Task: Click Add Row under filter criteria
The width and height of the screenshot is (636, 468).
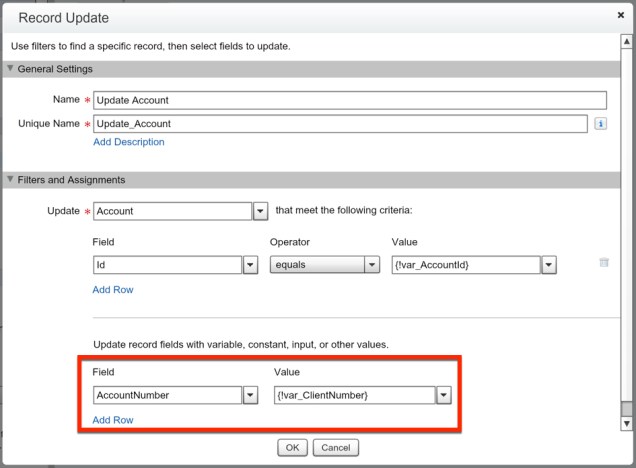Action: [x=113, y=290]
